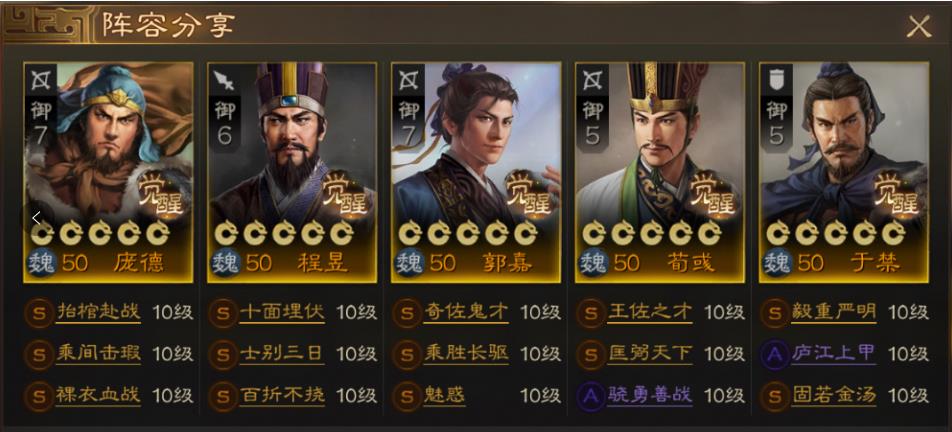Open the 王佐之才 skill details
This screenshot has height=432, width=952.
click(x=650, y=312)
